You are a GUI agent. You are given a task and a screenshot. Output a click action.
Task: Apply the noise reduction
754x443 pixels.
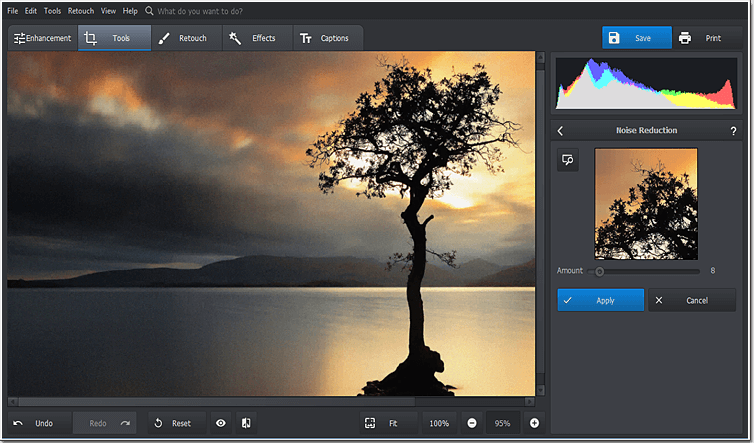point(601,300)
